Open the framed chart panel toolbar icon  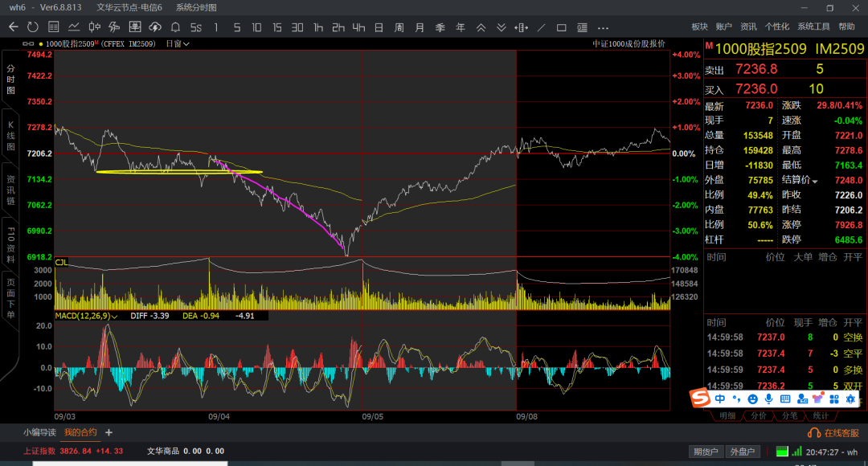coord(135,27)
